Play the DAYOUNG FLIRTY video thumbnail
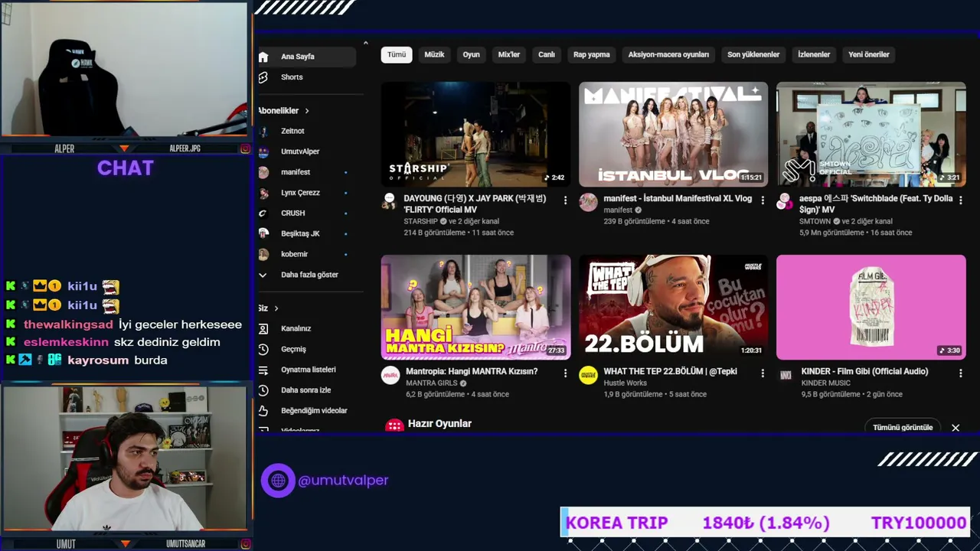 [475, 134]
